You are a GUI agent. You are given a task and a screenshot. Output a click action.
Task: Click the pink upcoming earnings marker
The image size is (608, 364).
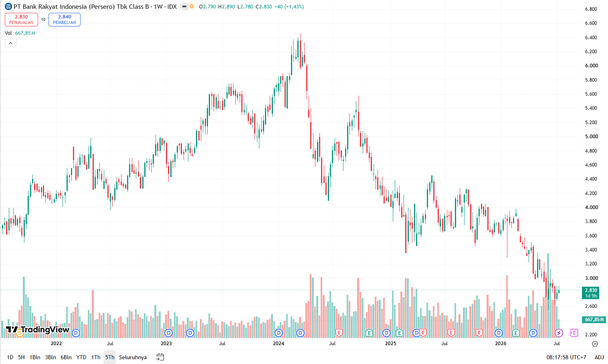click(574, 333)
